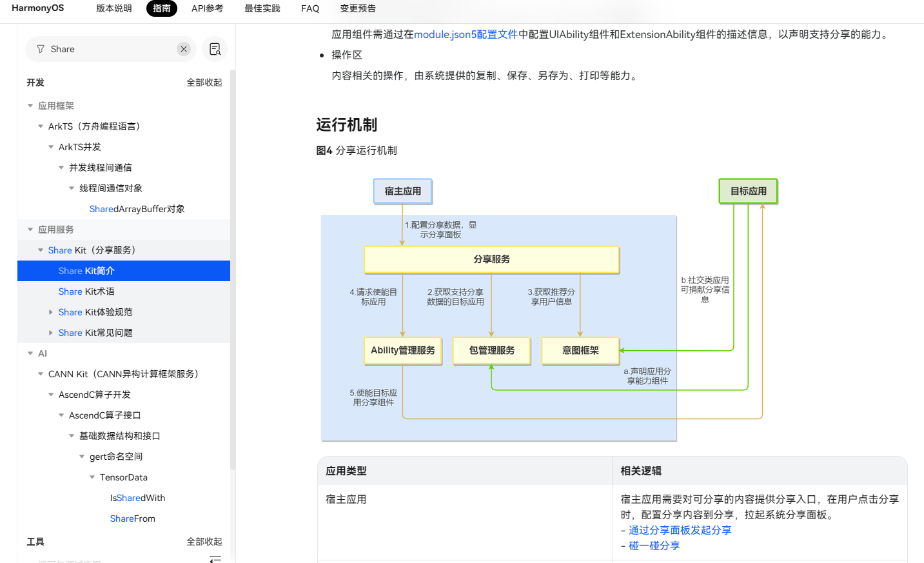Collapse the 基础数据结构和接口 node

pos(72,436)
